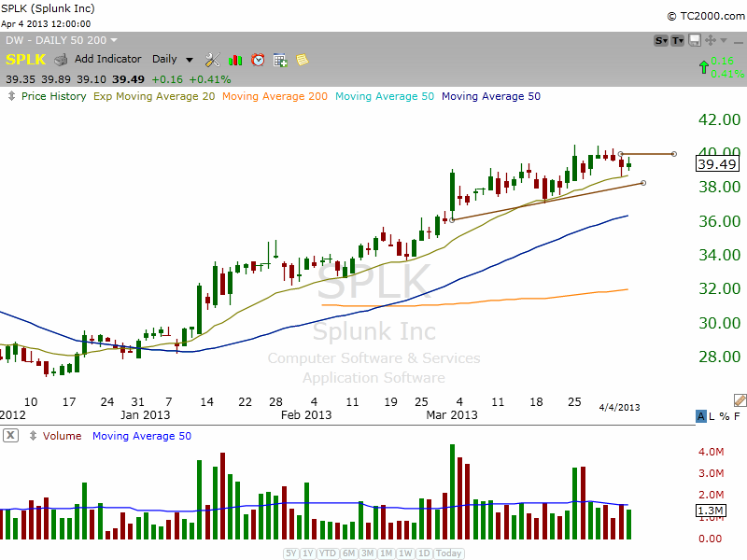The height and width of the screenshot is (560, 747).
Task: Click reorder arrows beside Price History
Action: (11, 96)
